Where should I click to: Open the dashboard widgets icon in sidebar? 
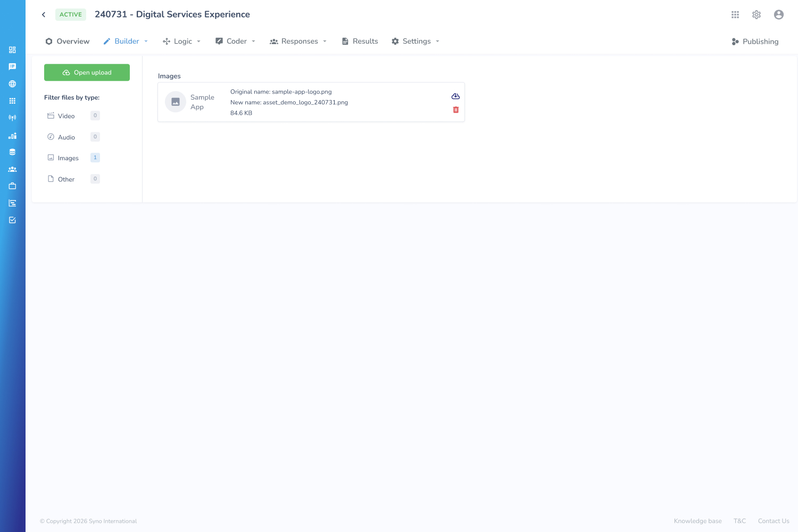(x=12, y=50)
